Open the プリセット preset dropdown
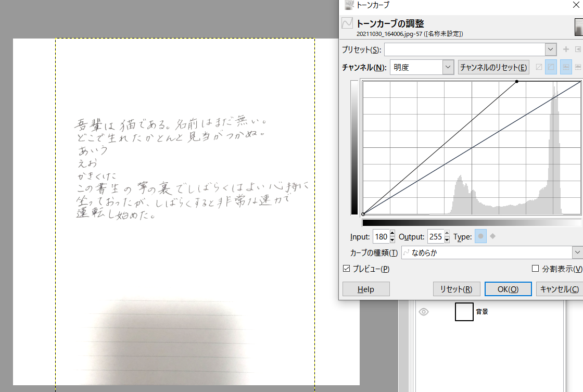Viewport: 583px width, 392px height. pyautogui.click(x=550, y=49)
